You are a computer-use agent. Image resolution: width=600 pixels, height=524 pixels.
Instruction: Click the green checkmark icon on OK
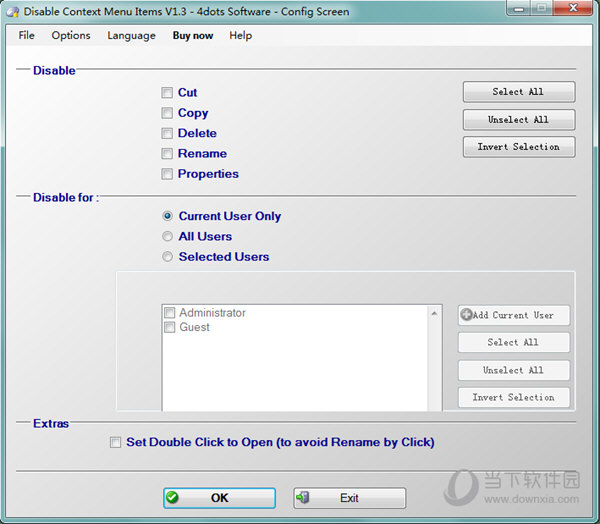point(172,497)
